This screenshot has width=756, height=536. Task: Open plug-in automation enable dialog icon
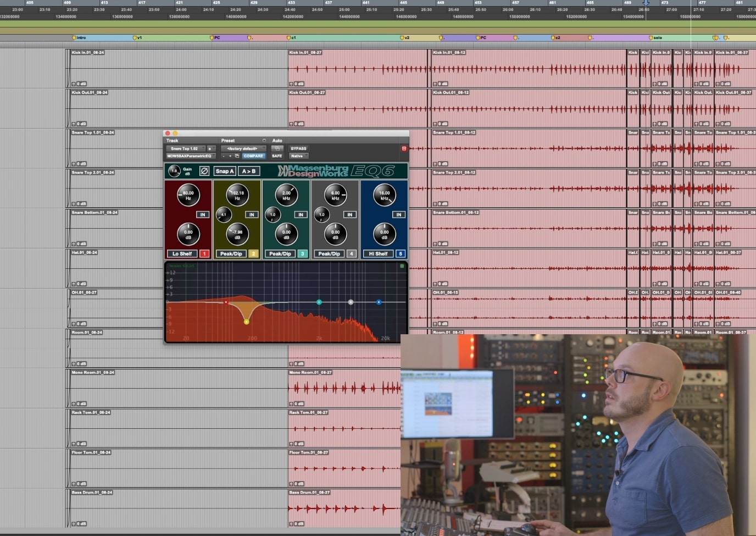click(x=277, y=148)
